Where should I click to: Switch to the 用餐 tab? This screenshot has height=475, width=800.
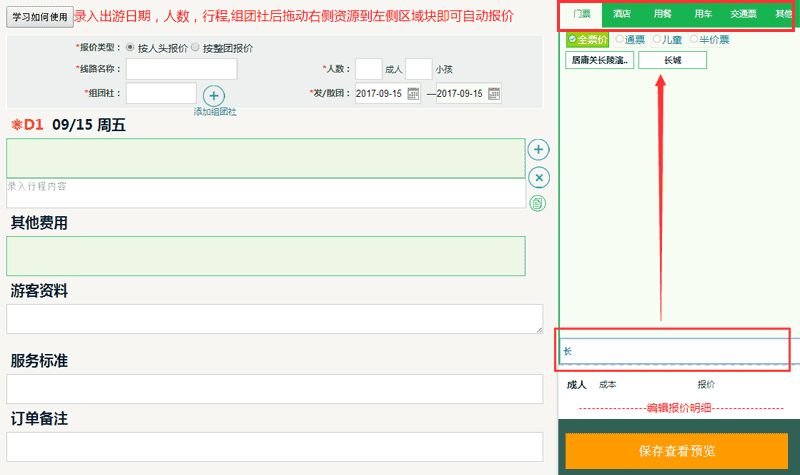(662, 14)
